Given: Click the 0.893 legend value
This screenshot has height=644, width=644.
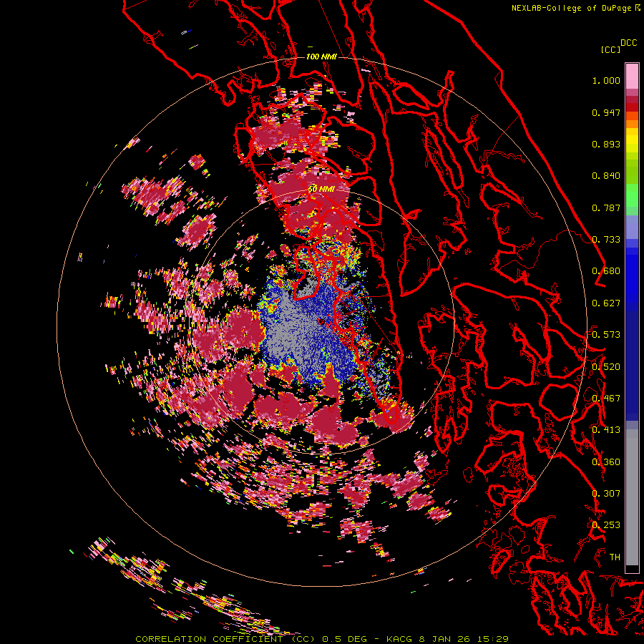Looking at the screenshot, I should (x=606, y=144).
